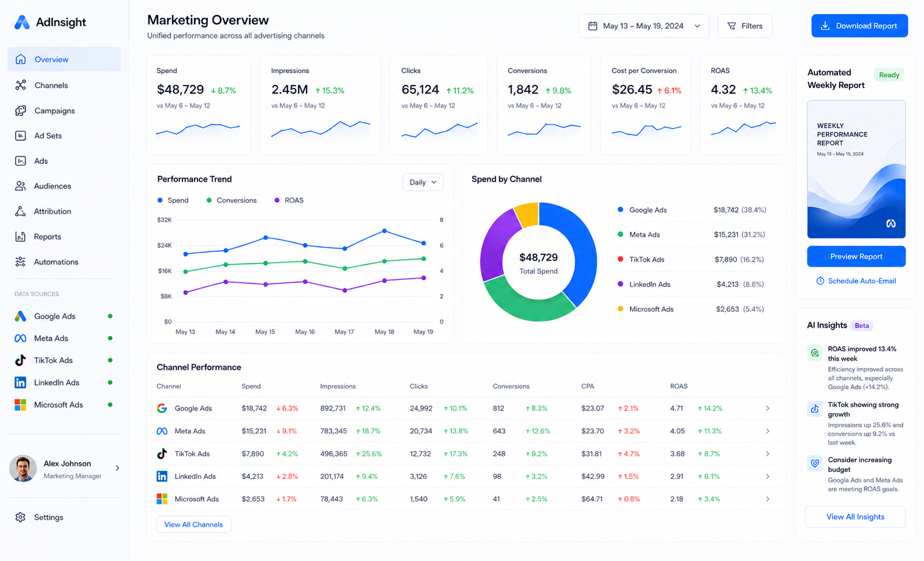
Task: Click the TikTok Ads data source icon
Action: tap(21, 360)
